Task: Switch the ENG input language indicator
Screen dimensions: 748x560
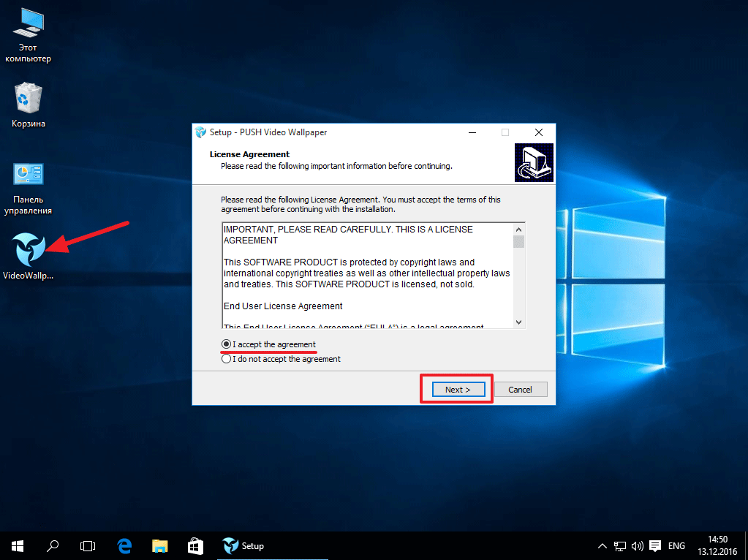Action: (677, 545)
